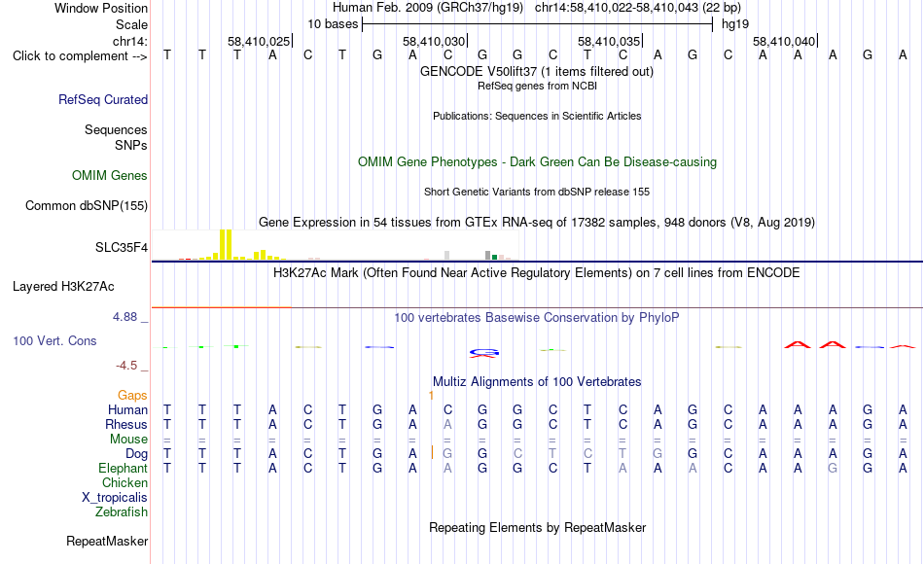This screenshot has height=564, width=924.
Task: Select the Zebrafish species row label
Action: 122,512
